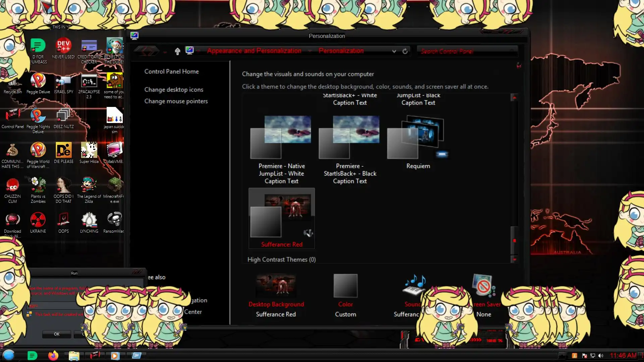Open Change desktop icons link
This screenshot has width=644, height=362.
174,89
